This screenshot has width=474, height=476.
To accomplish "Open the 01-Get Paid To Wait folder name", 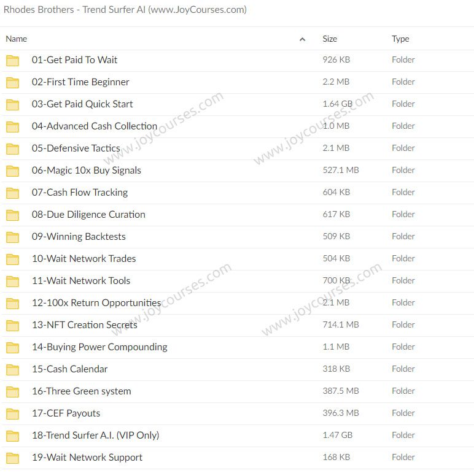I will point(74,60).
